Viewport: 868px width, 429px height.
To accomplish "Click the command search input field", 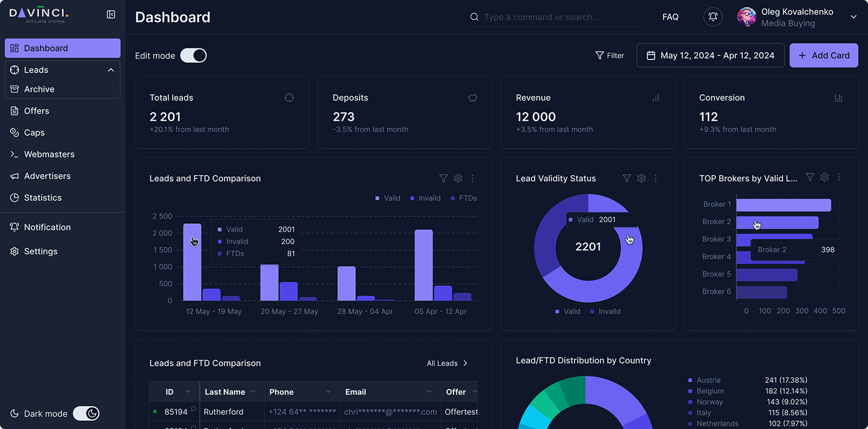I will tap(558, 17).
